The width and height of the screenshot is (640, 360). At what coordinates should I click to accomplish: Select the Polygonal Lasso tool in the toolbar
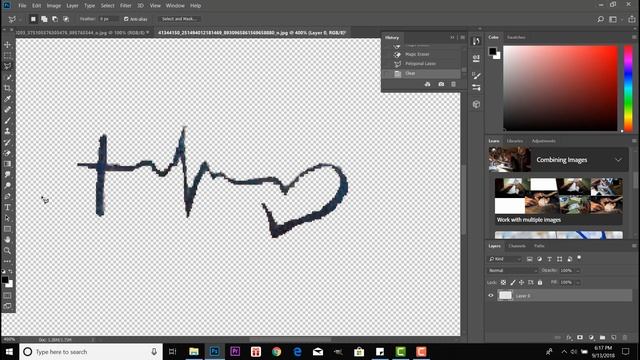pyautogui.click(x=7, y=66)
